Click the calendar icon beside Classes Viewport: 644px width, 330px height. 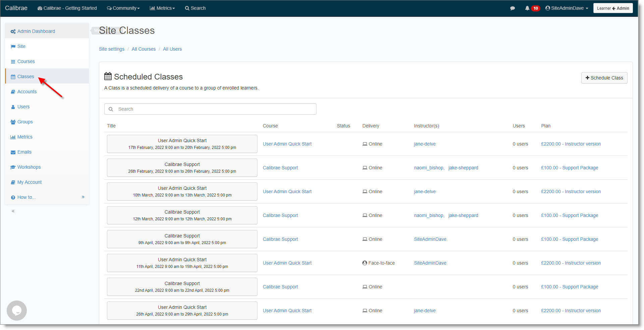pos(13,77)
